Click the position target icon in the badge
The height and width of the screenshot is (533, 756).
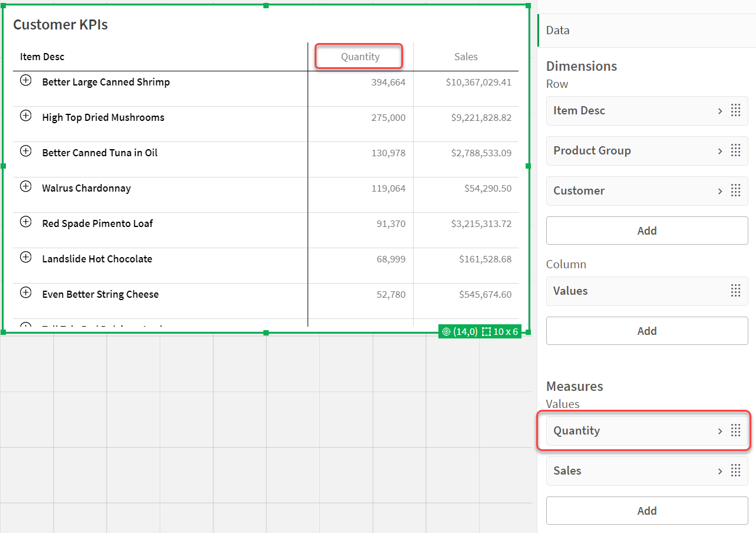point(447,331)
